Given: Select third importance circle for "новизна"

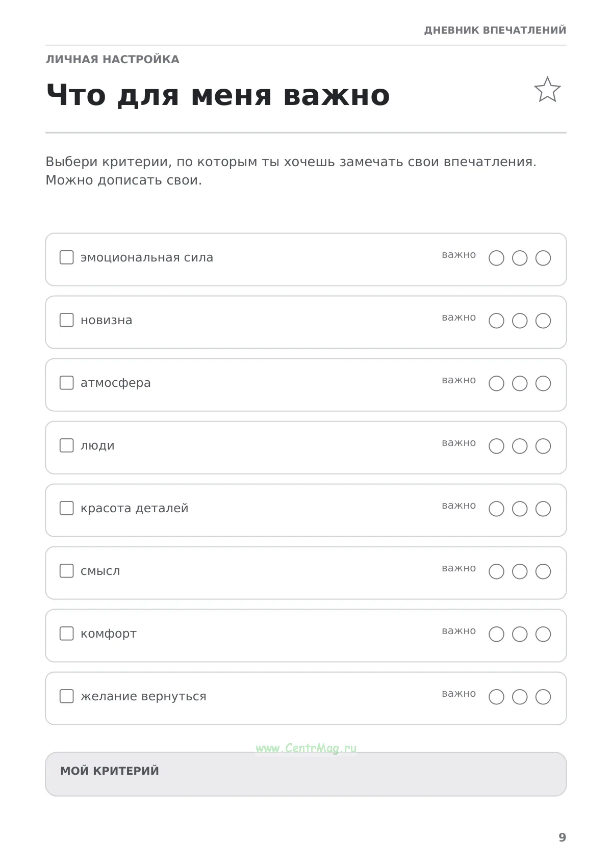Looking at the screenshot, I should pos(543,321).
